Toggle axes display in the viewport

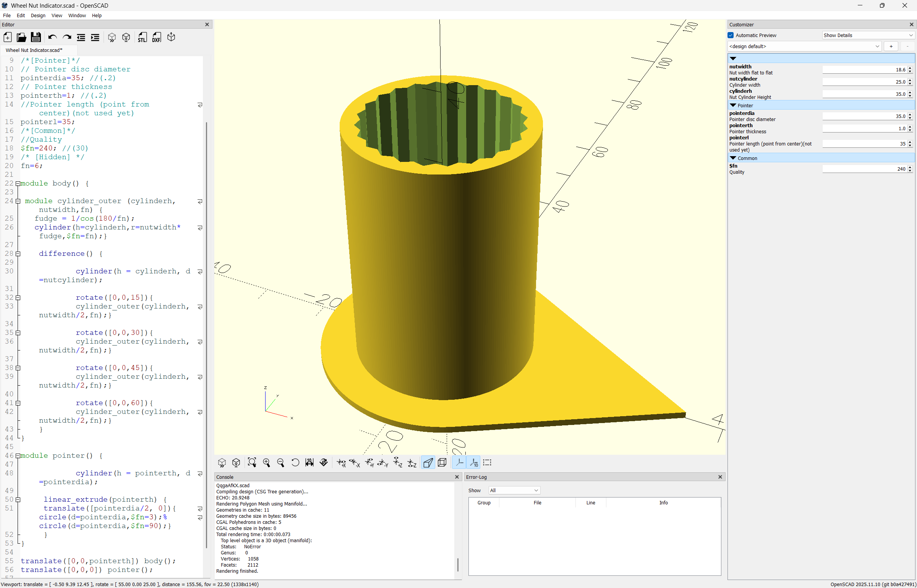[459, 463]
